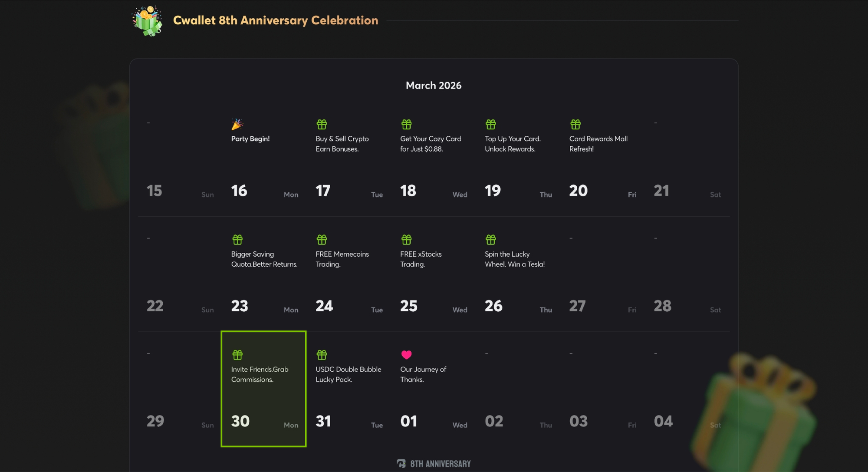Click the gift icon above Get Your Cozy Card
This screenshot has height=472, width=868.
click(406, 125)
